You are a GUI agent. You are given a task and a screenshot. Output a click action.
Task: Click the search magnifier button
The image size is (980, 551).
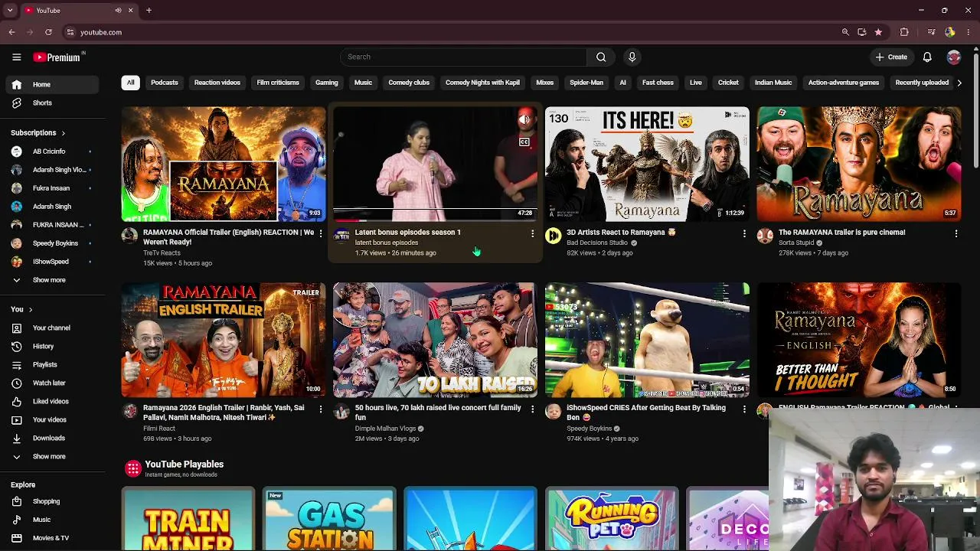tap(601, 57)
